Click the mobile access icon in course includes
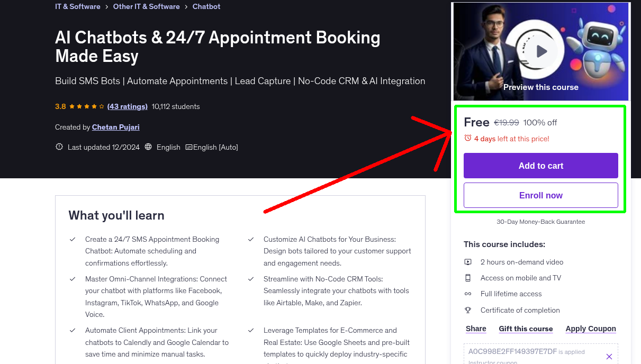The height and width of the screenshot is (364, 641). click(468, 278)
